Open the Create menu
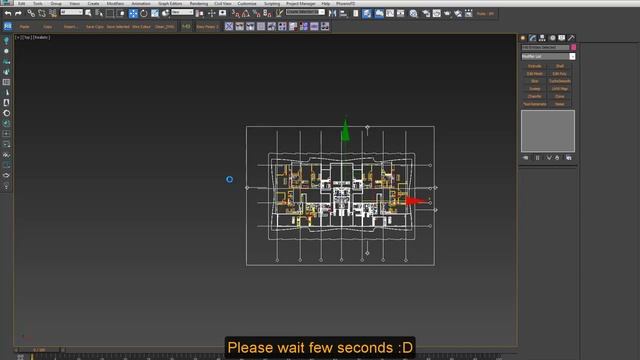The image size is (640, 360). click(x=93, y=3)
